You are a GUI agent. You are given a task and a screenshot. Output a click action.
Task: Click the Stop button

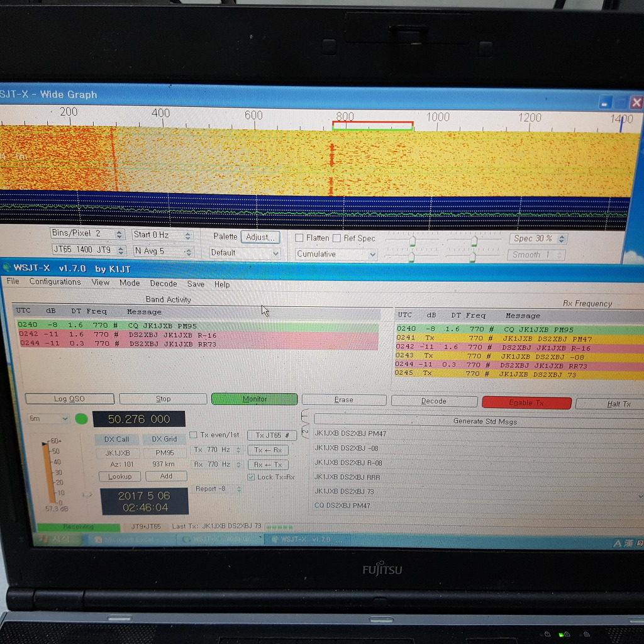(163, 399)
